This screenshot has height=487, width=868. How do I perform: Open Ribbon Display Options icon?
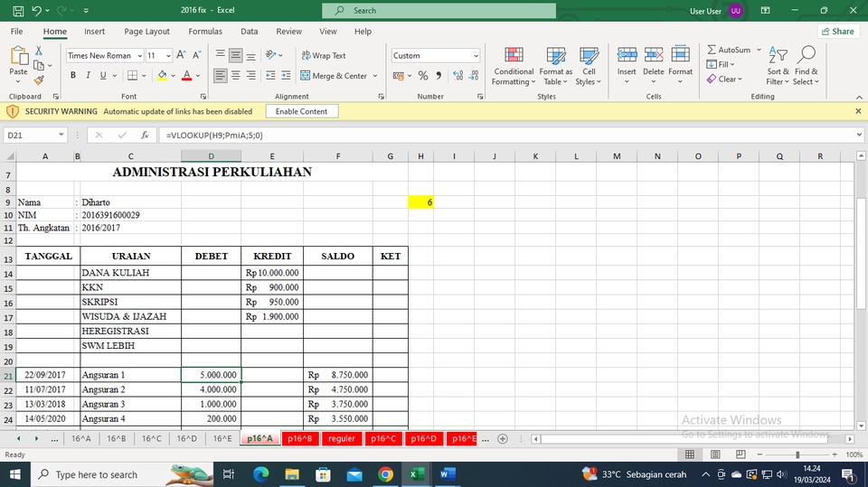click(766, 11)
